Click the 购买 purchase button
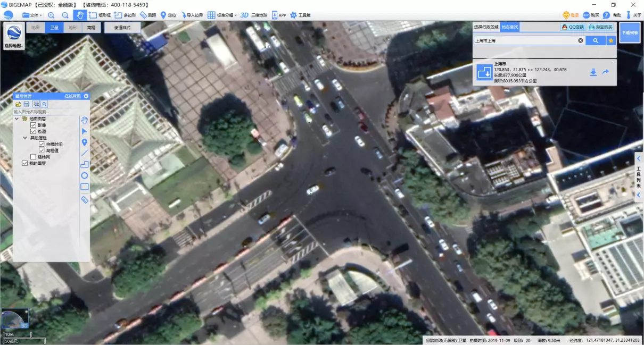 pos(591,15)
